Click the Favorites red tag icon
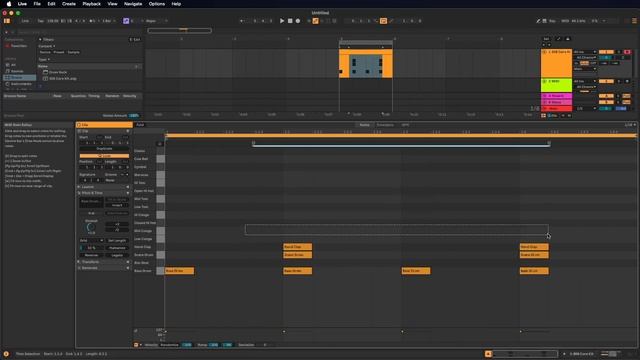Viewport: 640px width, 360px height. 7,46
